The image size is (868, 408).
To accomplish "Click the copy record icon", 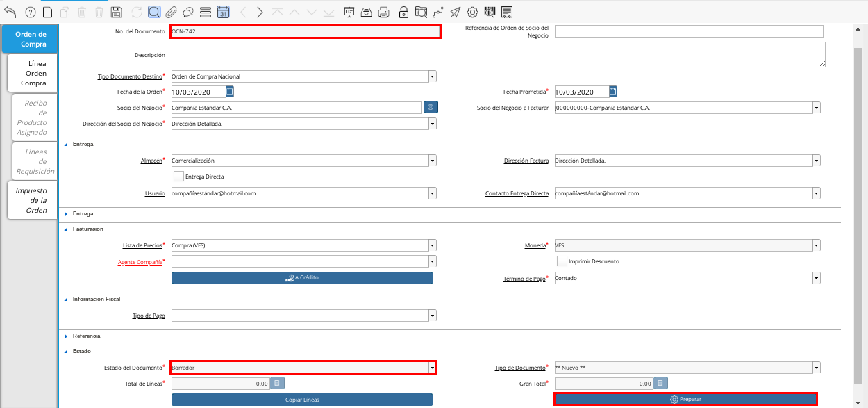I will (65, 12).
